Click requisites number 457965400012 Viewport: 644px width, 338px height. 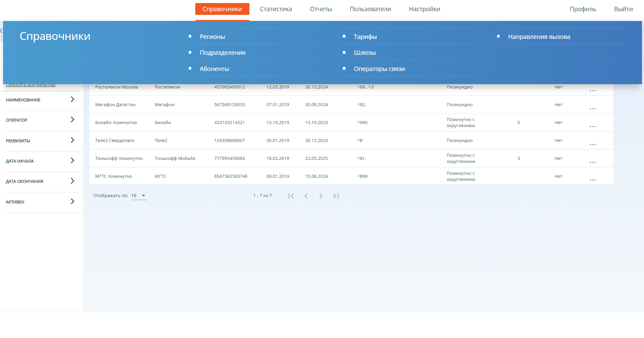(x=229, y=87)
